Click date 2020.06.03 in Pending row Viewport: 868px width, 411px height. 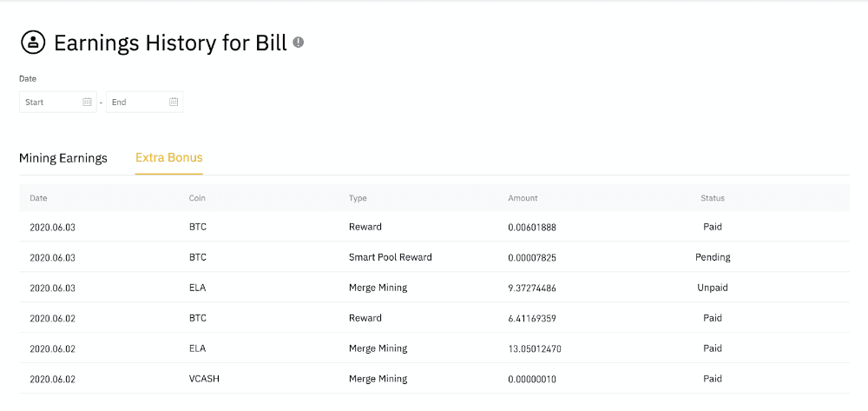pyautogui.click(x=53, y=257)
